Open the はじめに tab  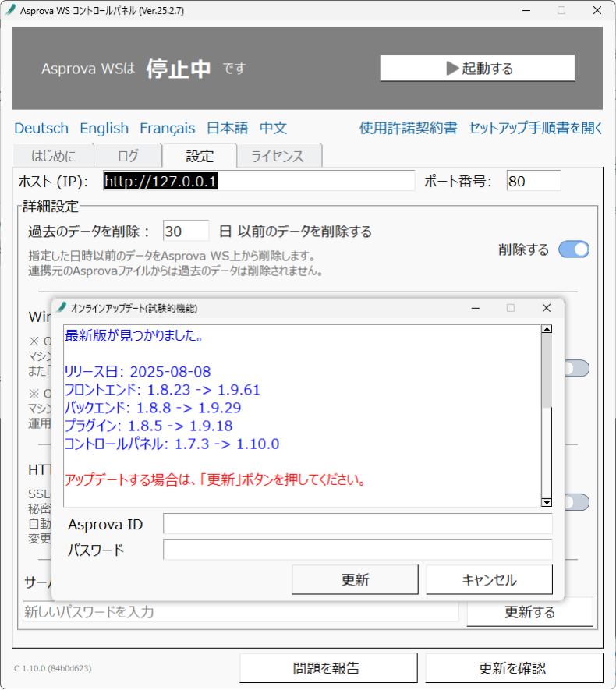(x=53, y=156)
